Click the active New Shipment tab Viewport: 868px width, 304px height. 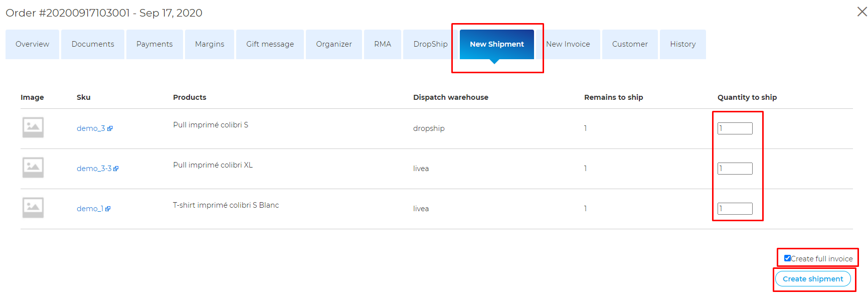(497, 44)
